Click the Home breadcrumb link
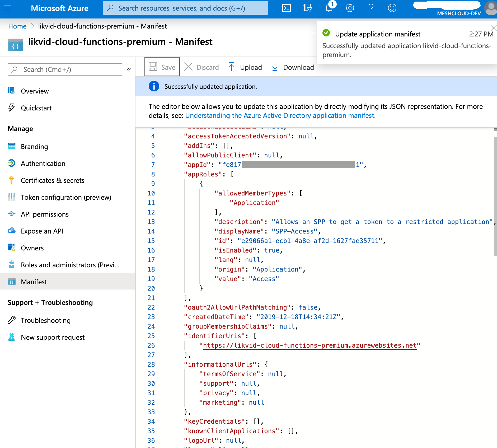497x448 pixels. click(17, 26)
